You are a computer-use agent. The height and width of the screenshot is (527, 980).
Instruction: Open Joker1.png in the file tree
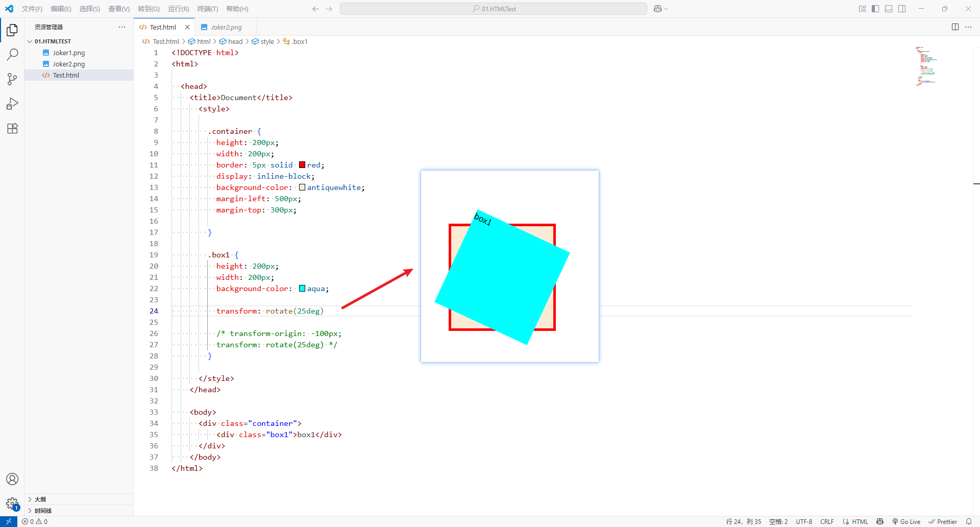[x=79, y=53]
